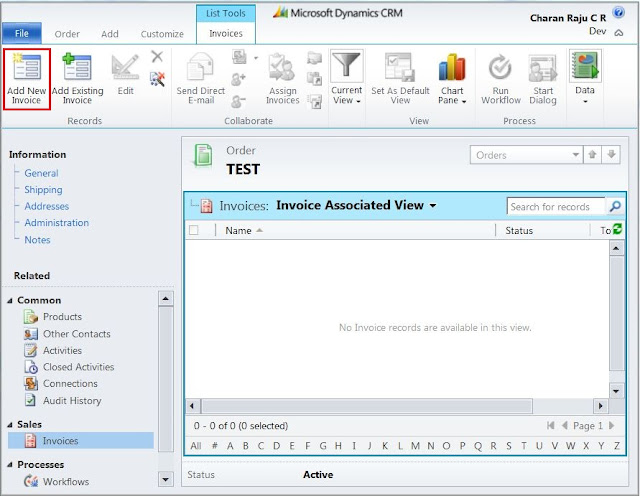Collapse the Sales section
The width and height of the screenshot is (640, 496).
click(x=10, y=425)
